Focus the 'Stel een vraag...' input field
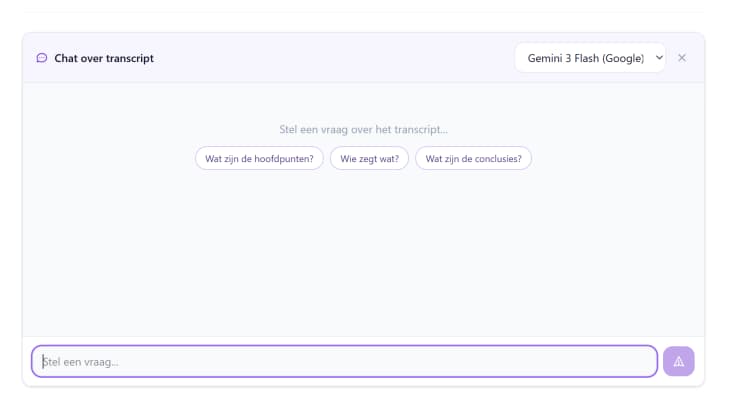This screenshot has height=400, width=731. tap(345, 361)
